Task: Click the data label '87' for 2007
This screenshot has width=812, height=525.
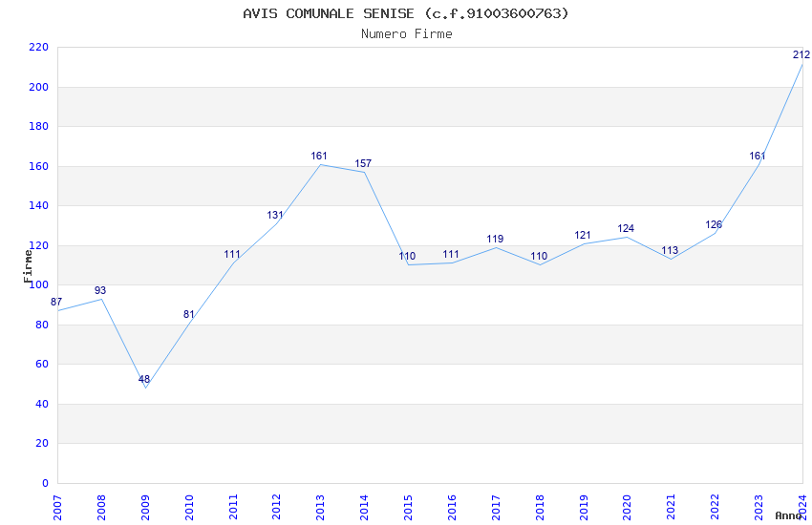Action: coord(56,302)
